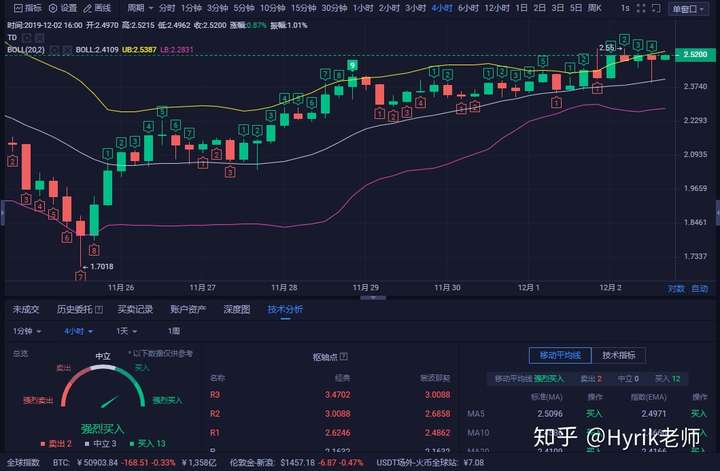Image resolution: width=720 pixels, height=471 pixels.
Task: Select the 分时 time-sharing chart
Action: click(167, 8)
